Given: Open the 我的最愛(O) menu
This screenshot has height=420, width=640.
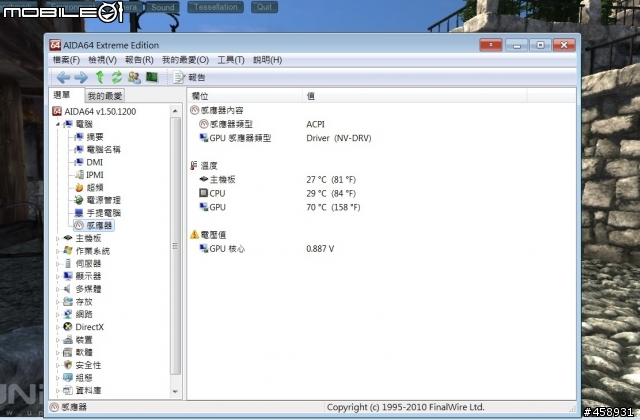Looking at the screenshot, I should pos(185,60).
